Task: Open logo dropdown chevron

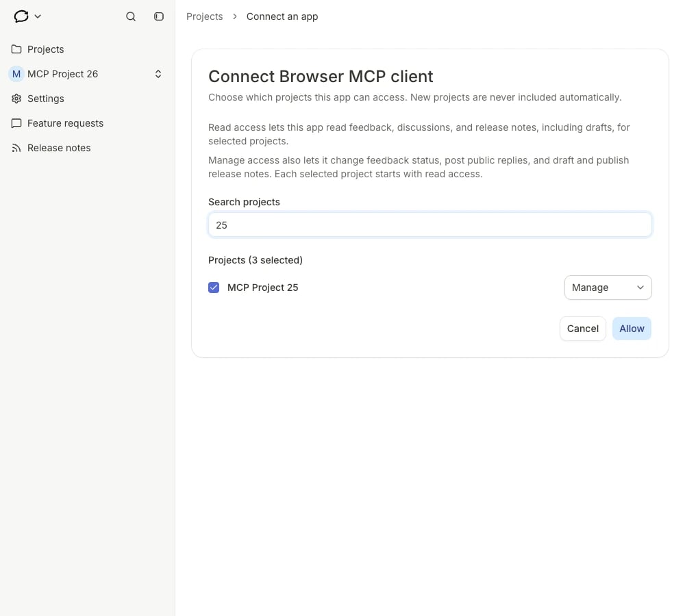Action: [x=38, y=16]
